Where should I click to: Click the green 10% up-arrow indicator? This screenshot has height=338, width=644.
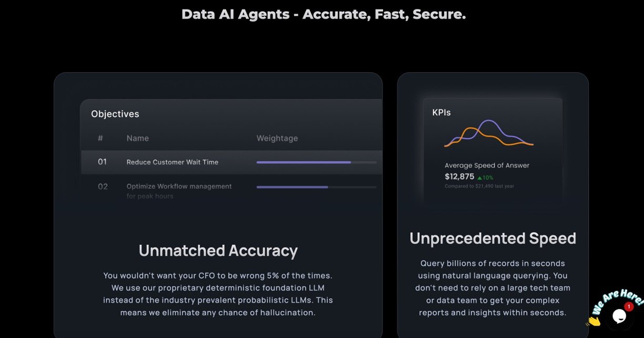point(485,177)
